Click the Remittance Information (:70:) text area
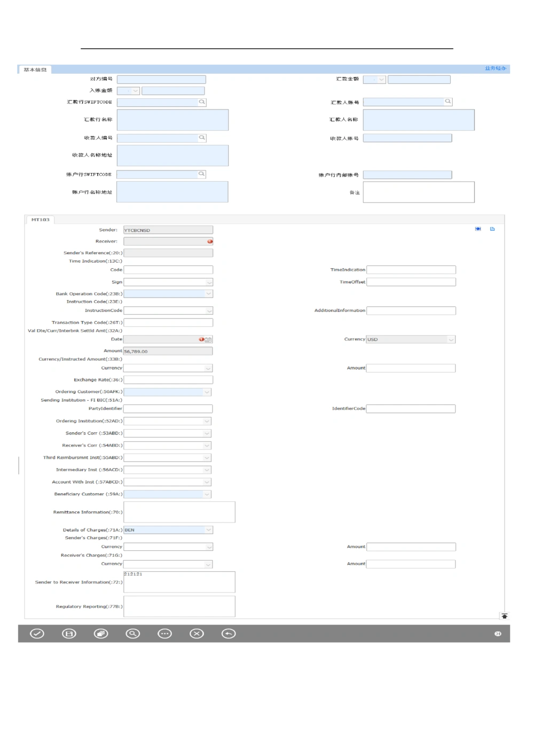Viewport: 534px width, 756px height. [x=179, y=512]
